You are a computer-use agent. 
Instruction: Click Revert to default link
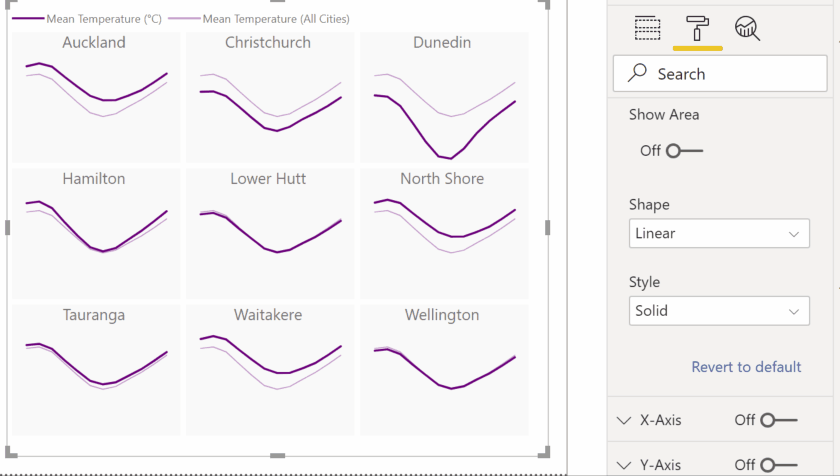746,367
